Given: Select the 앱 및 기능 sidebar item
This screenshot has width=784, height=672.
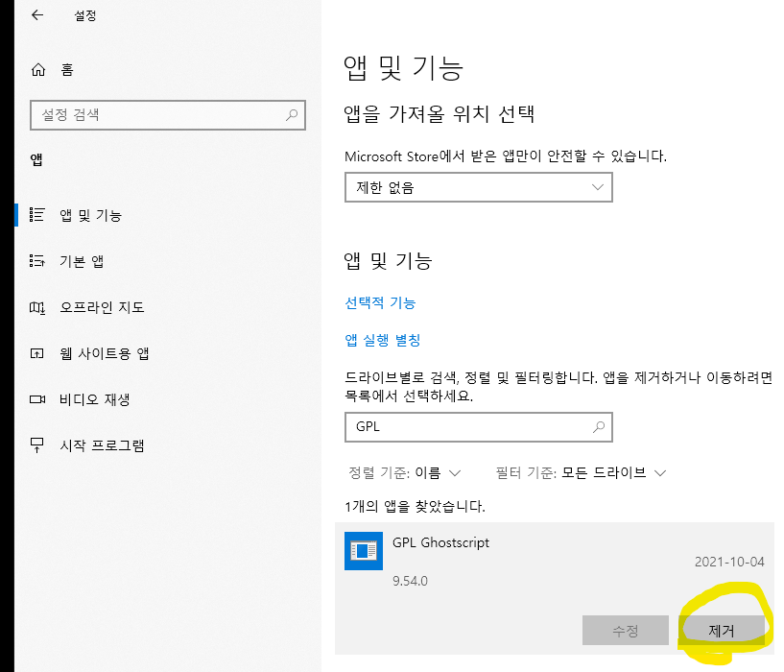Looking at the screenshot, I should pos(168,215).
